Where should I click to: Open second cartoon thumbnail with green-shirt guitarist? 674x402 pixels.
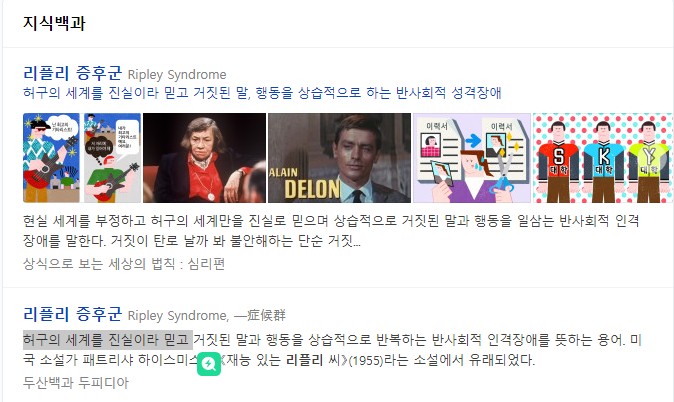[x=112, y=158]
